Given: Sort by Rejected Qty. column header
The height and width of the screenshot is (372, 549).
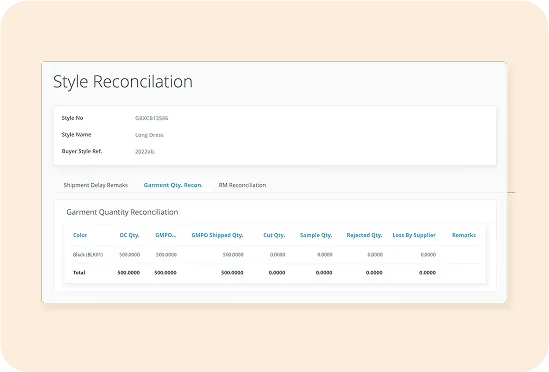Looking at the screenshot, I should click(364, 235).
